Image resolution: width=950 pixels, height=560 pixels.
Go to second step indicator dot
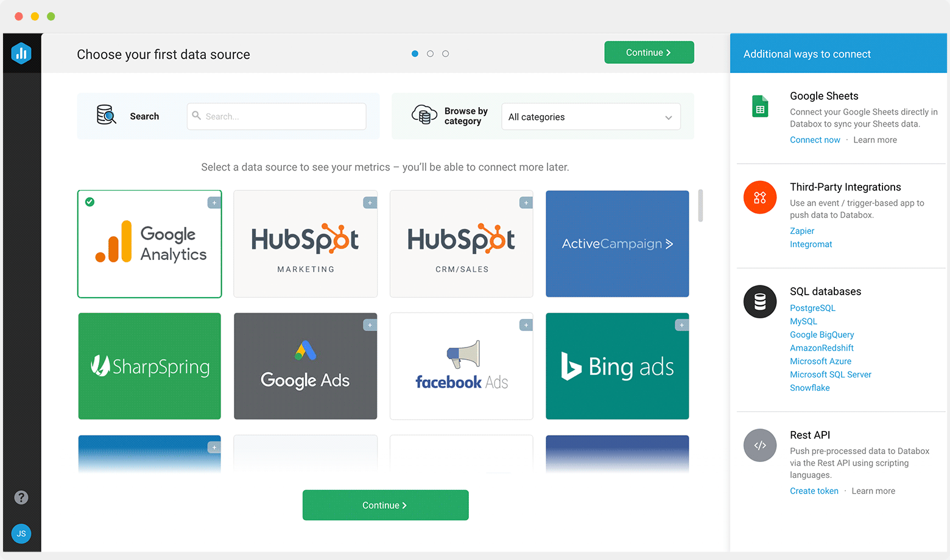pos(430,54)
